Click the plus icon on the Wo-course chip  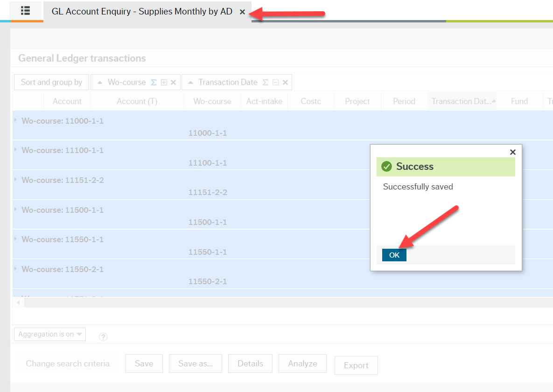(x=164, y=82)
